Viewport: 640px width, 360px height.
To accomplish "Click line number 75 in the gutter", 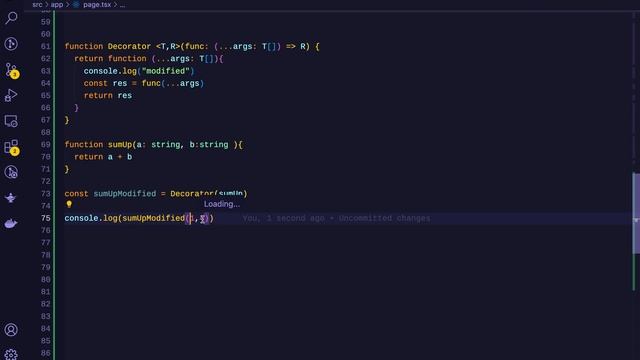I will click(x=46, y=218).
